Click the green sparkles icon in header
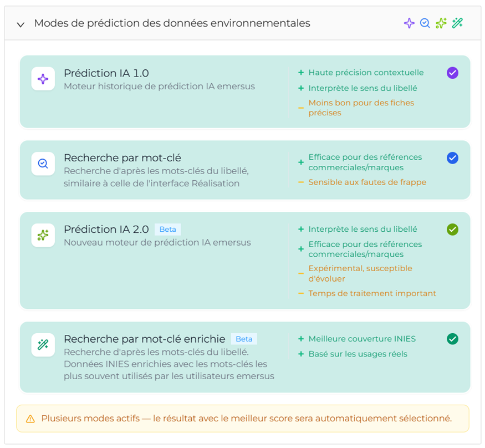 tap(441, 23)
